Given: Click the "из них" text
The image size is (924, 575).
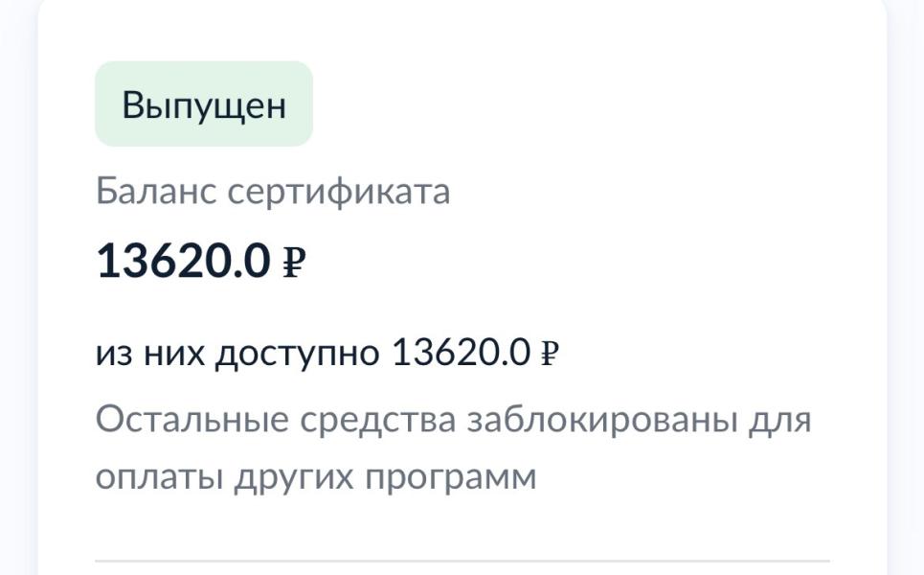Looking at the screenshot, I should pos(148,354).
